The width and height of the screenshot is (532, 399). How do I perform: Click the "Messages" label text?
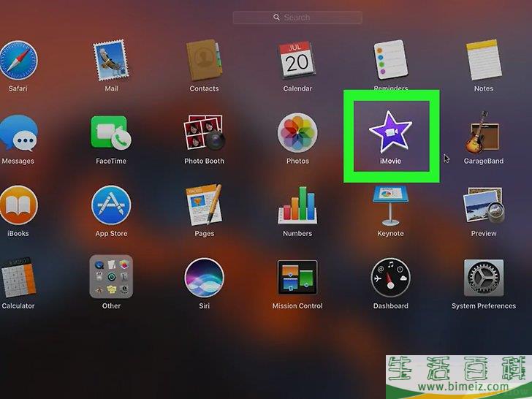click(x=18, y=161)
